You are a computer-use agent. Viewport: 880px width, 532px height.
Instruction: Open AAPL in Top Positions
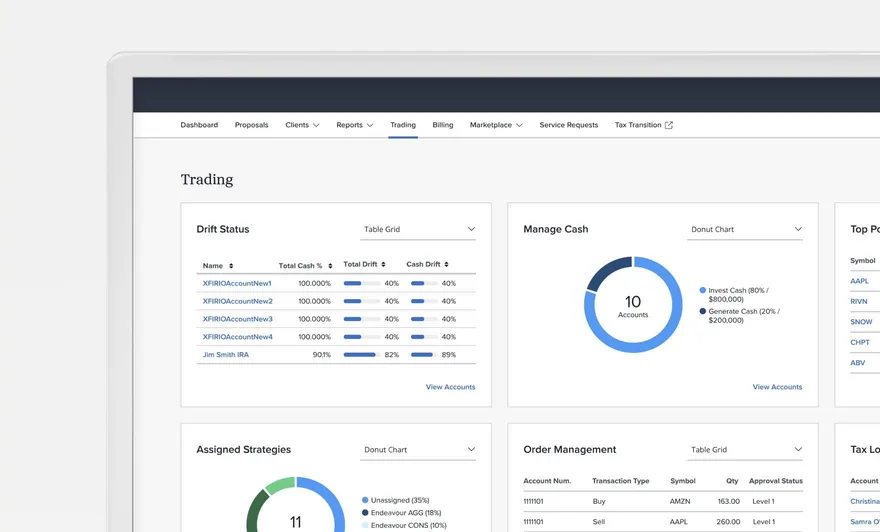tap(859, 281)
